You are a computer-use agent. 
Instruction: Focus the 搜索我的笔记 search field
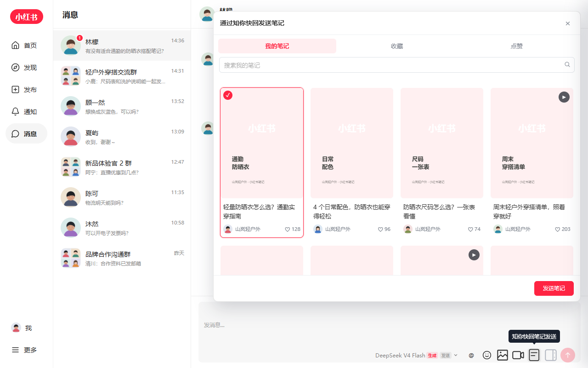(x=397, y=65)
